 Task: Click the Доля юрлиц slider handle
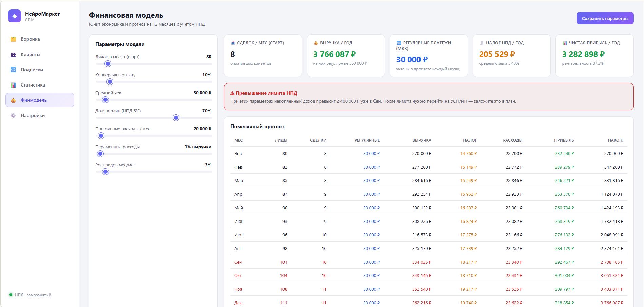tap(176, 118)
